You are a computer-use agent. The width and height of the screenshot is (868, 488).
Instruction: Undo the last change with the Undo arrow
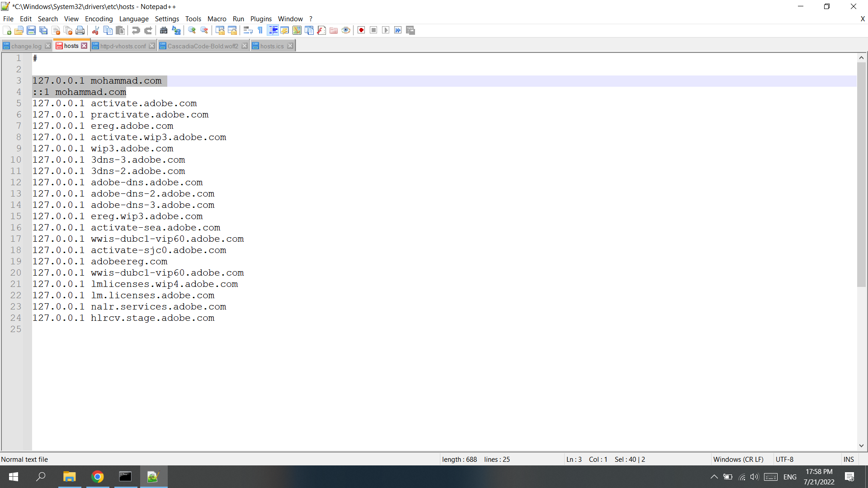pyautogui.click(x=136, y=30)
